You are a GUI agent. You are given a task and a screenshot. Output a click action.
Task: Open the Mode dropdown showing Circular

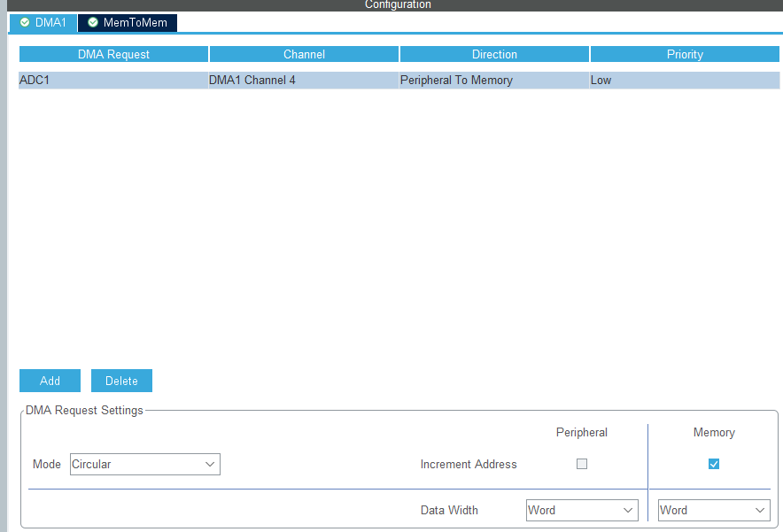click(144, 464)
